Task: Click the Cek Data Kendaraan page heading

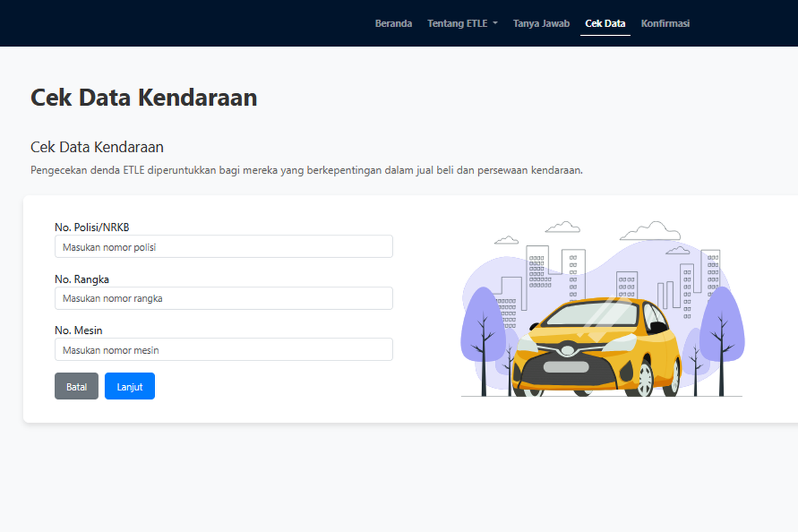Action: point(144,97)
